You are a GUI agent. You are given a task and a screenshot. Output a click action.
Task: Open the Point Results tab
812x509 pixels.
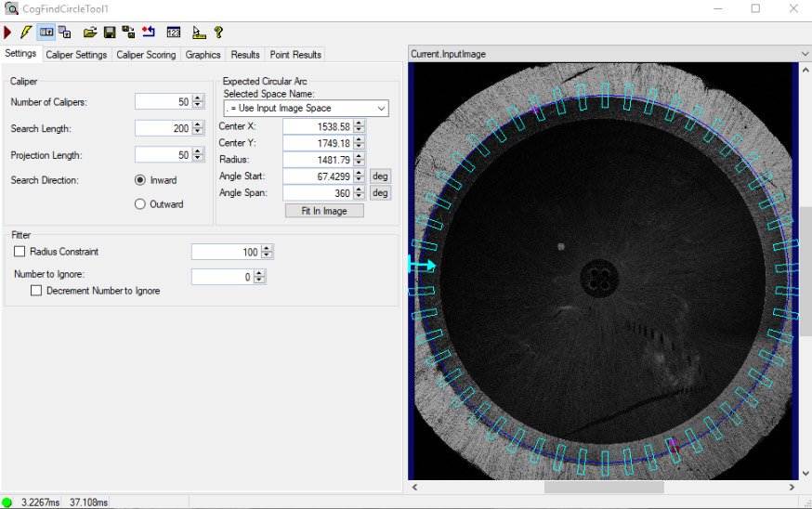point(295,55)
